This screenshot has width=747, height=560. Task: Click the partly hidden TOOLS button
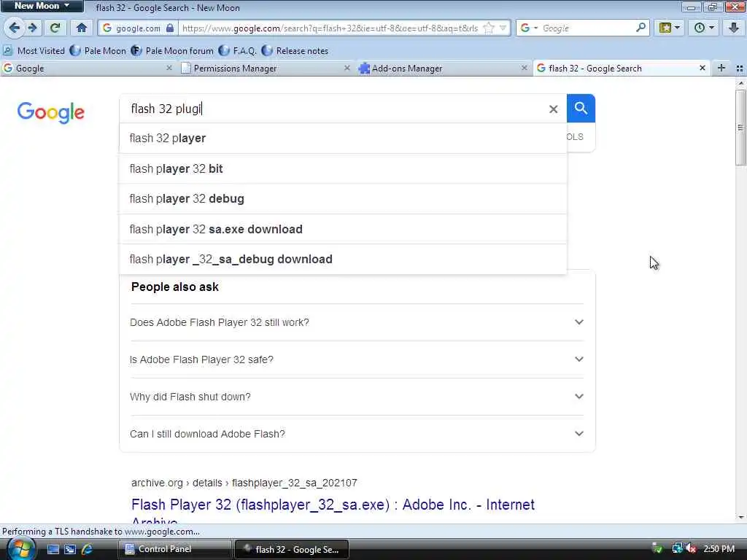pyautogui.click(x=575, y=137)
